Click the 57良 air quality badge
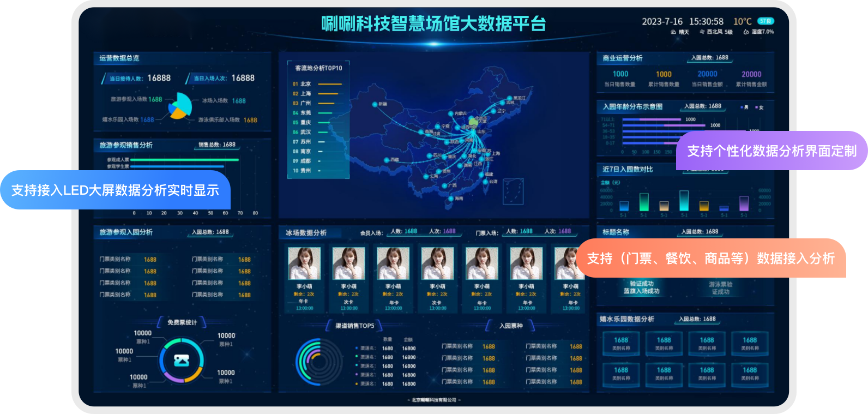Image resolution: width=868 pixels, height=414 pixels. [x=765, y=21]
